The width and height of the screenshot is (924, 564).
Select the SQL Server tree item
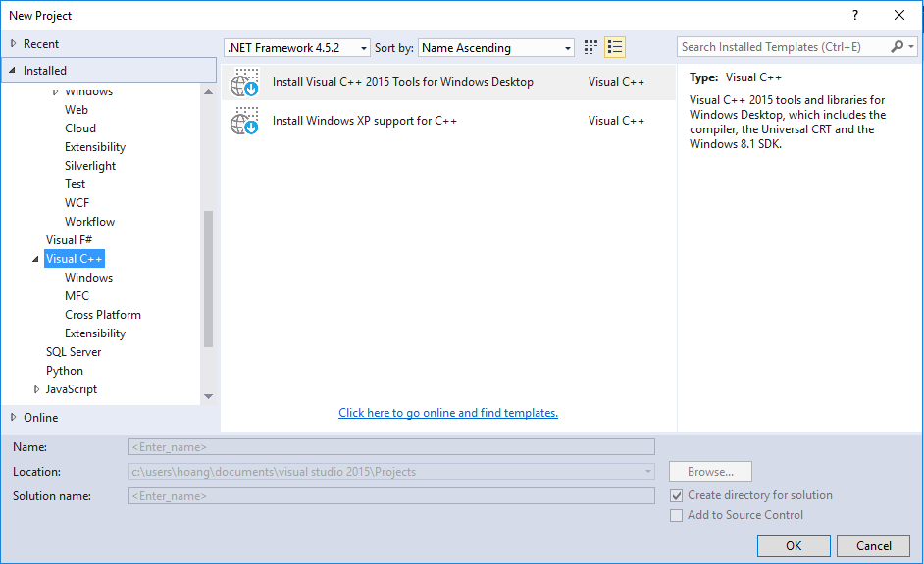(74, 352)
